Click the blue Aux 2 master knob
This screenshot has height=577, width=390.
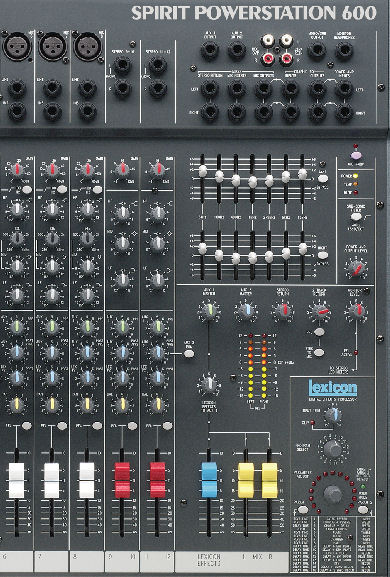tap(247, 310)
